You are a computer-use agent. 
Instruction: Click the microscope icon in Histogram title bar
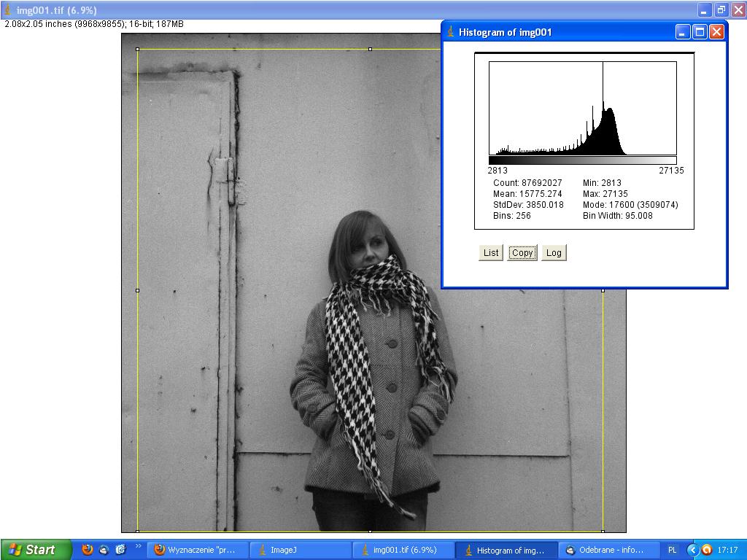(x=451, y=32)
